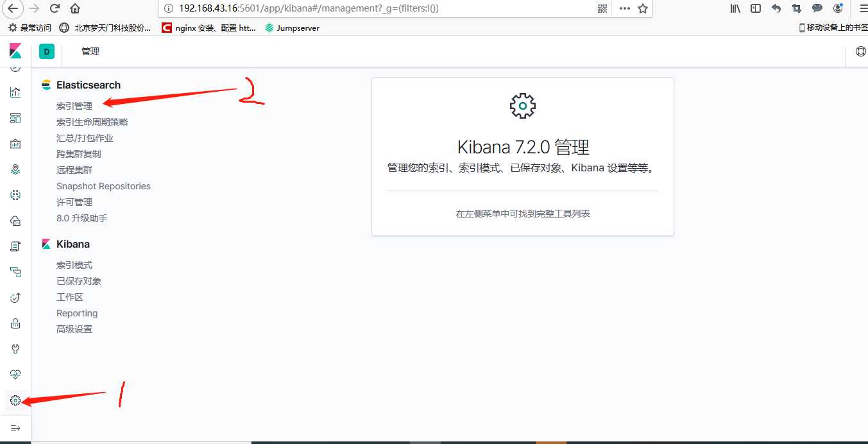The width and height of the screenshot is (868, 444).
Task: Open the Maps app in the Kibana sidebar
Action: pyautogui.click(x=15, y=169)
